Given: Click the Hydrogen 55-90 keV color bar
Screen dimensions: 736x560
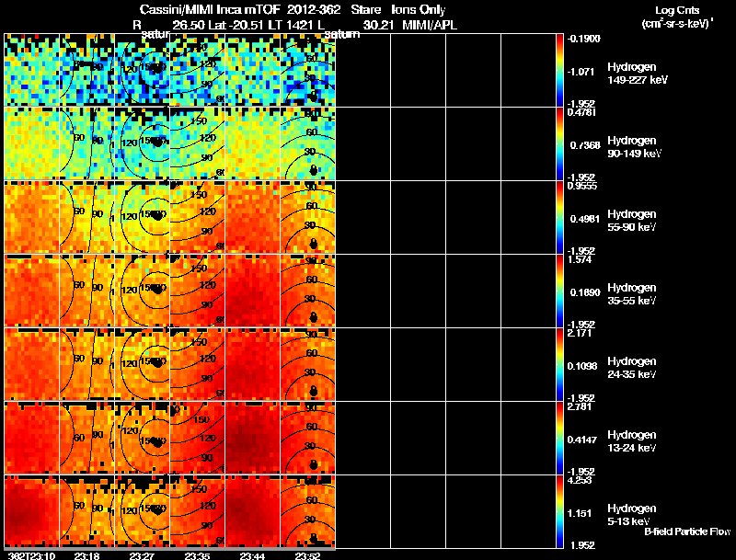Looking at the screenshot, I should click(x=559, y=217).
